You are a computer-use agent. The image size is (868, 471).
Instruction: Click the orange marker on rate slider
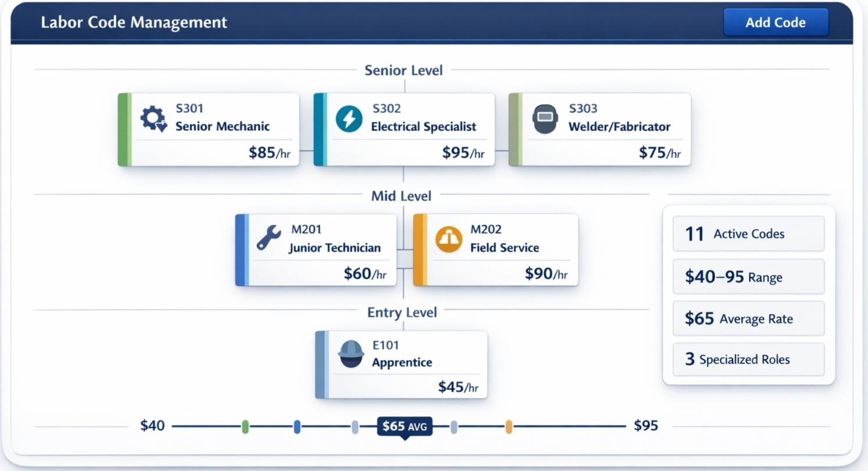click(x=509, y=427)
